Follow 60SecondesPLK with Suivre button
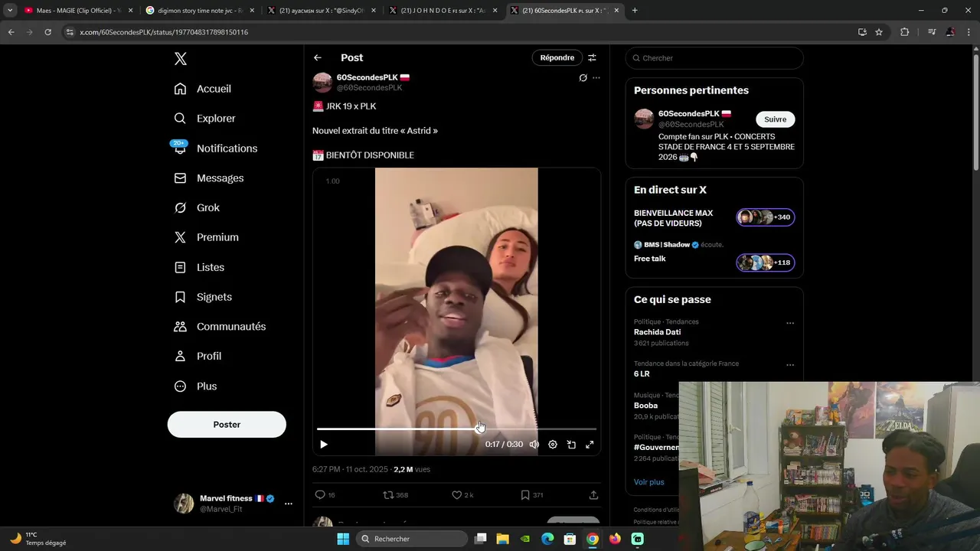 (x=776, y=119)
